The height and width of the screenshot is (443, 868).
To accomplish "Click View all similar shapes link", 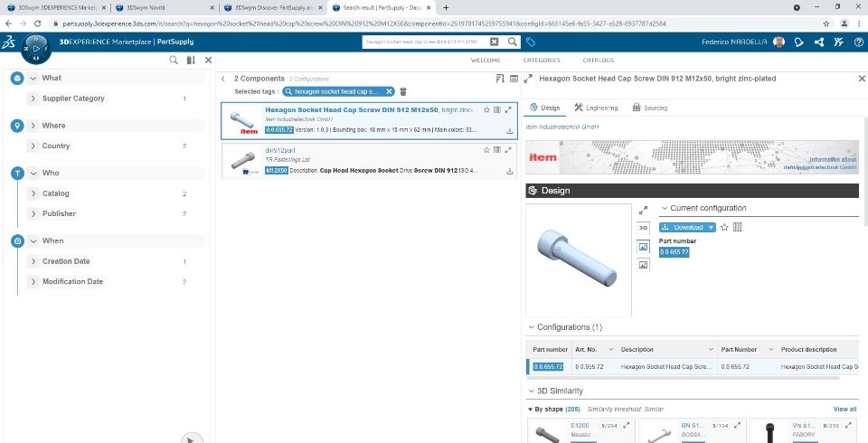I will tap(844, 410).
